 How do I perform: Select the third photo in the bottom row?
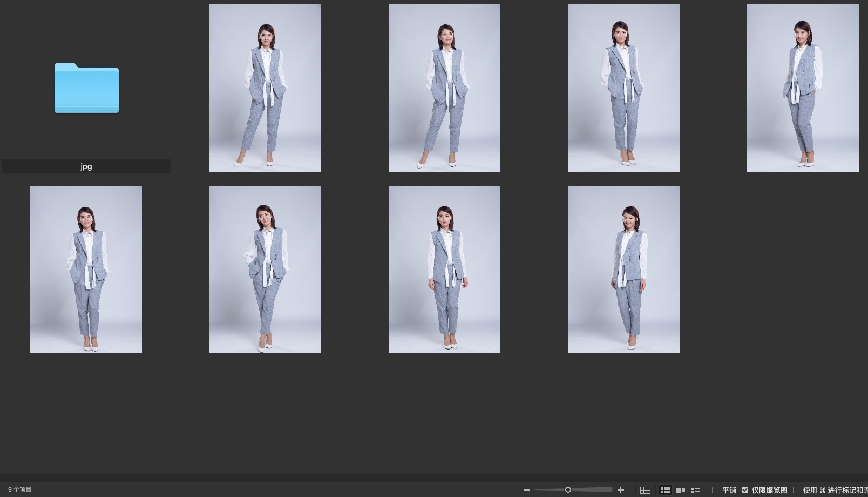tap(444, 270)
